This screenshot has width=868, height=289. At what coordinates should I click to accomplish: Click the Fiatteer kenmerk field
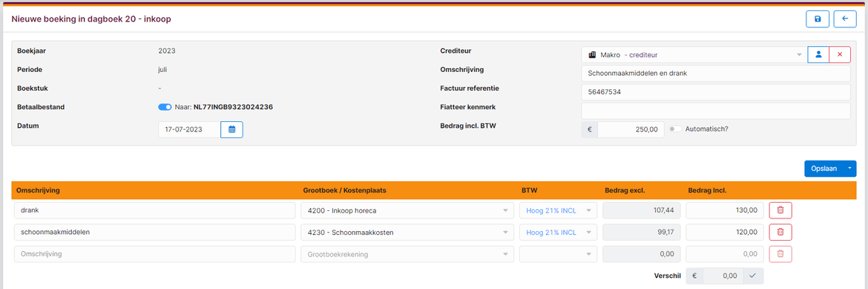pos(716,111)
